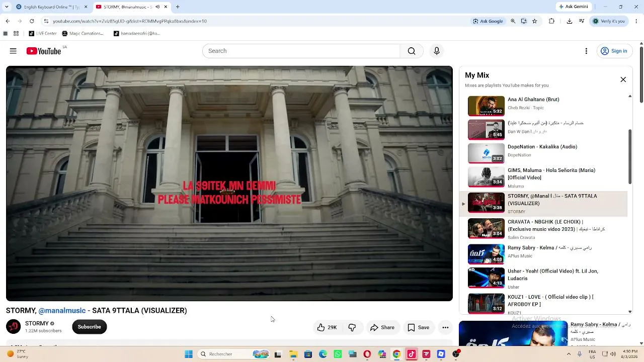Open Chrome media controls icon

tap(582, 21)
